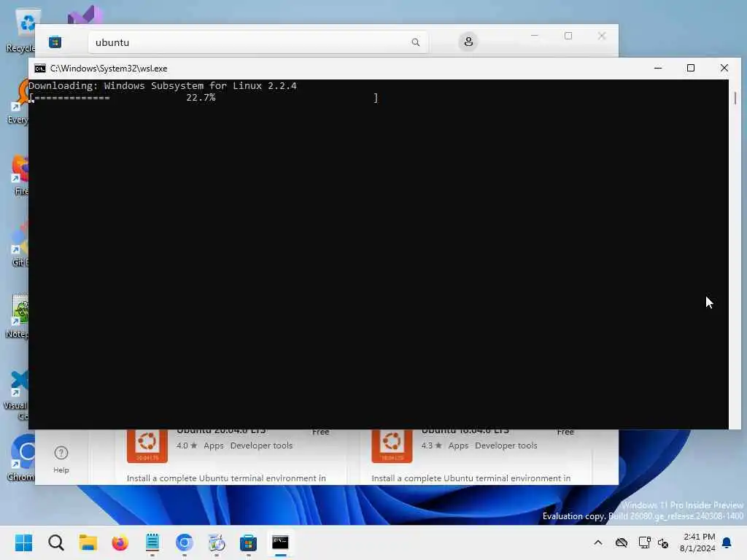The image size is (747, 560).
Task: Click the Downloading Windows Subsystem for Linux line
Action: coord(163,86)
